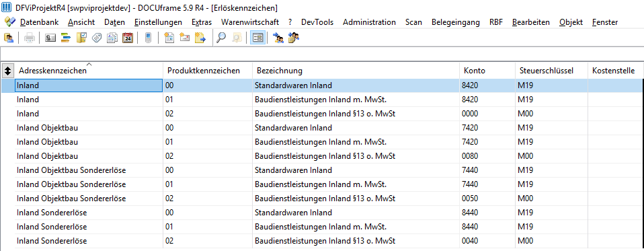644x251 pixels.
Task: Select the highlighted Inland cell in first row
Action: pos(89,85)
